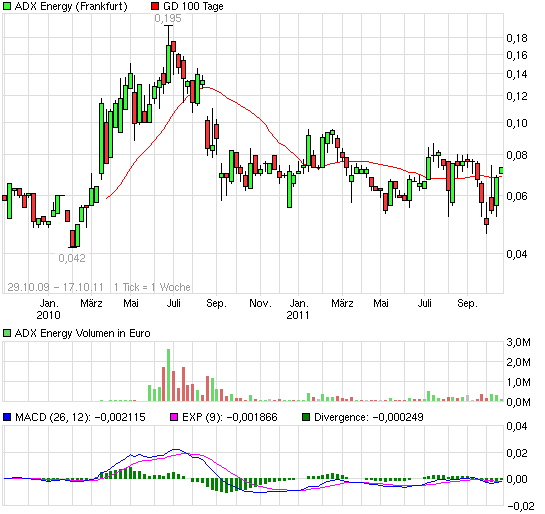Click the first 'Juli' time axis label
This screenshot has height=514, width=545.
174,303
